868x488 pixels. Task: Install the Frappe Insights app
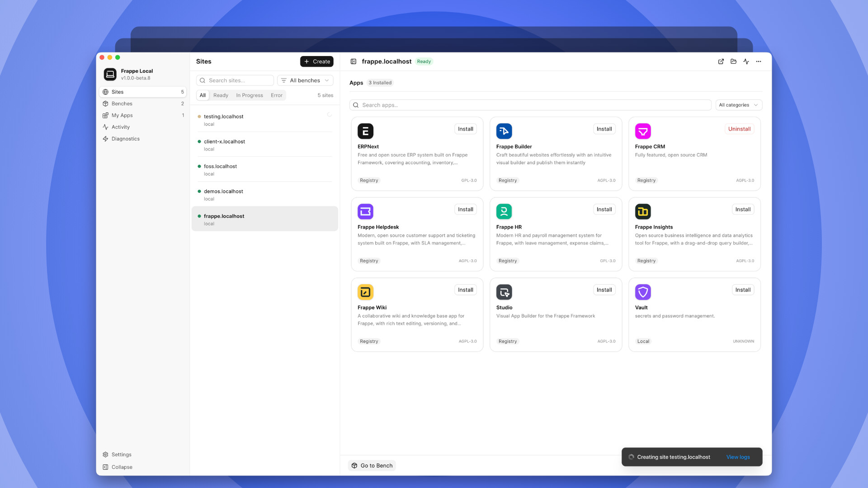click(743, 210)
